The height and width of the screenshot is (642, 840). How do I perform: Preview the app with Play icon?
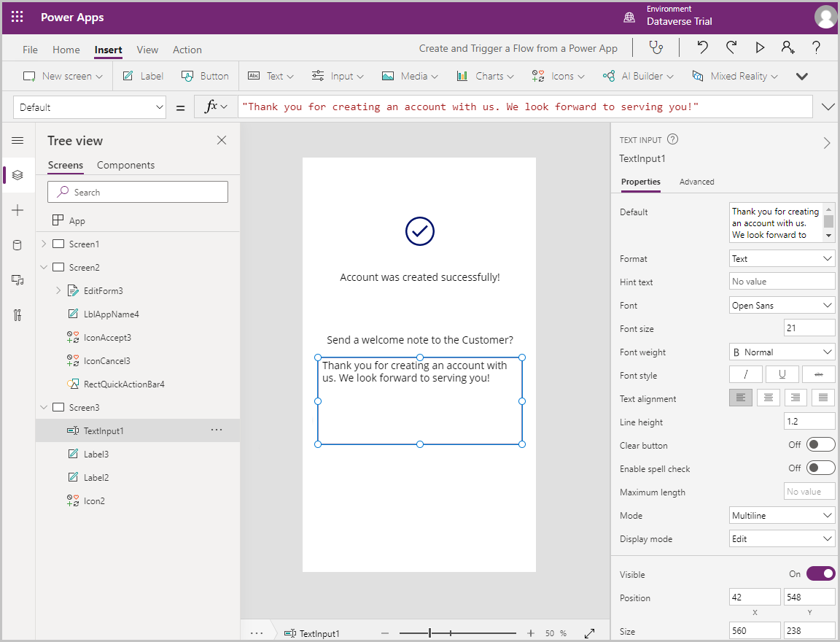pyautogui.click(x=760, y=47)
